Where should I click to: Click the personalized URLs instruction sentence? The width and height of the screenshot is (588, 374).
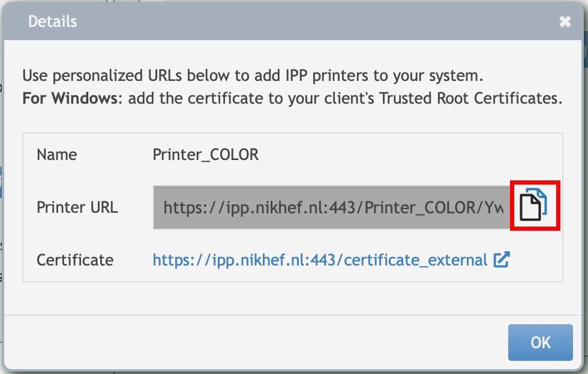pos(253,77)
